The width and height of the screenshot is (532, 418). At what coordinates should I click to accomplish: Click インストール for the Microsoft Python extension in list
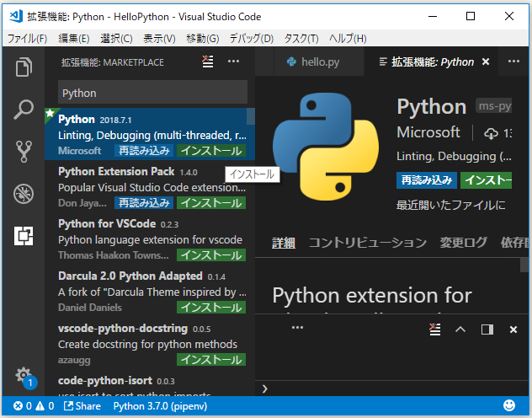click(x=211, y=151)
